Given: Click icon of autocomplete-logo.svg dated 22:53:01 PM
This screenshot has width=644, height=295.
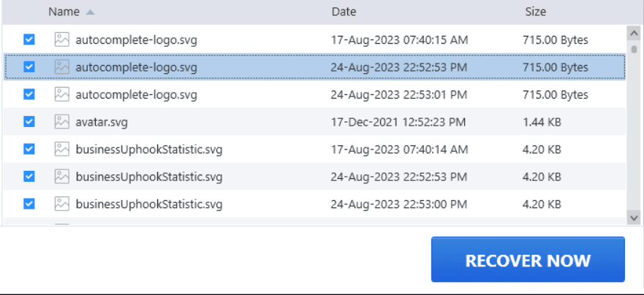Looking at the screenshot, I should [62, 94].
